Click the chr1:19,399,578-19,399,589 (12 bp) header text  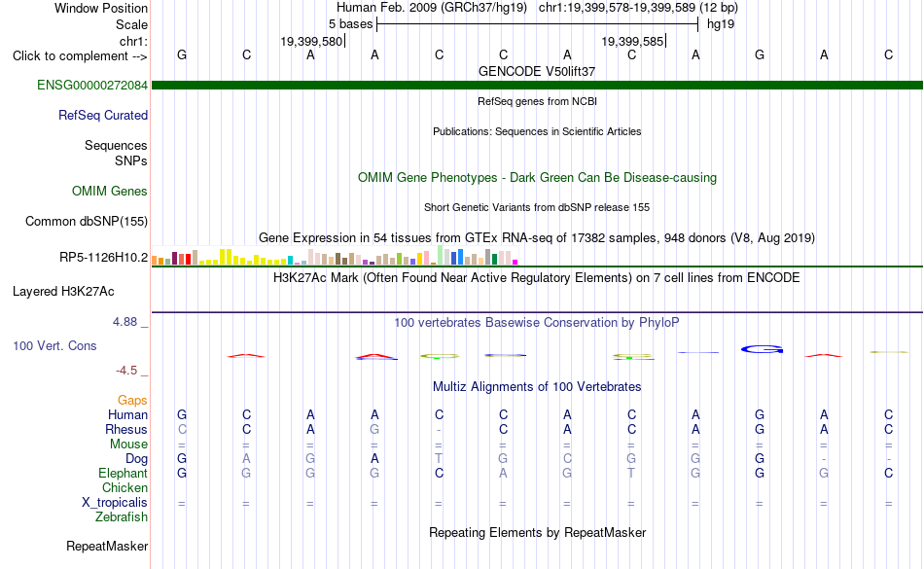tap(638, 8)
